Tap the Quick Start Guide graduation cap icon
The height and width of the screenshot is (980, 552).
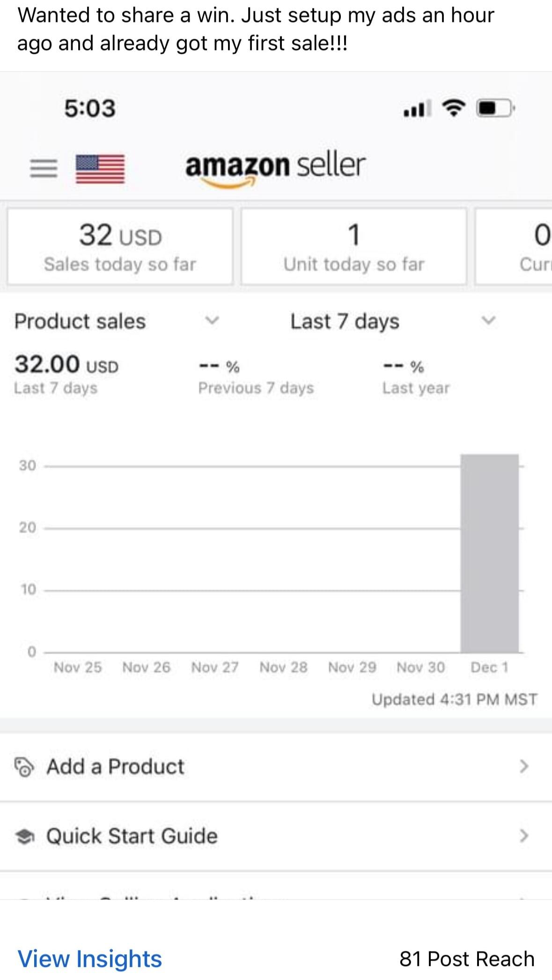(x=25, y=836)
